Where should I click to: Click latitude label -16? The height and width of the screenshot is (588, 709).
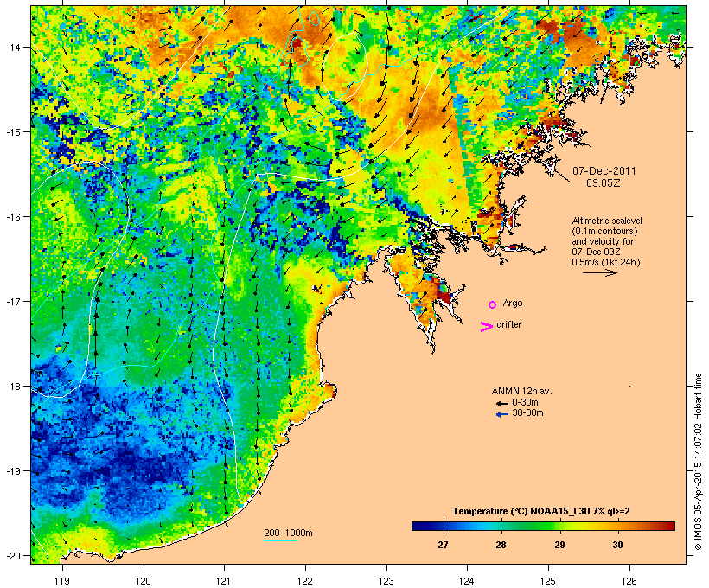point(12,217)
